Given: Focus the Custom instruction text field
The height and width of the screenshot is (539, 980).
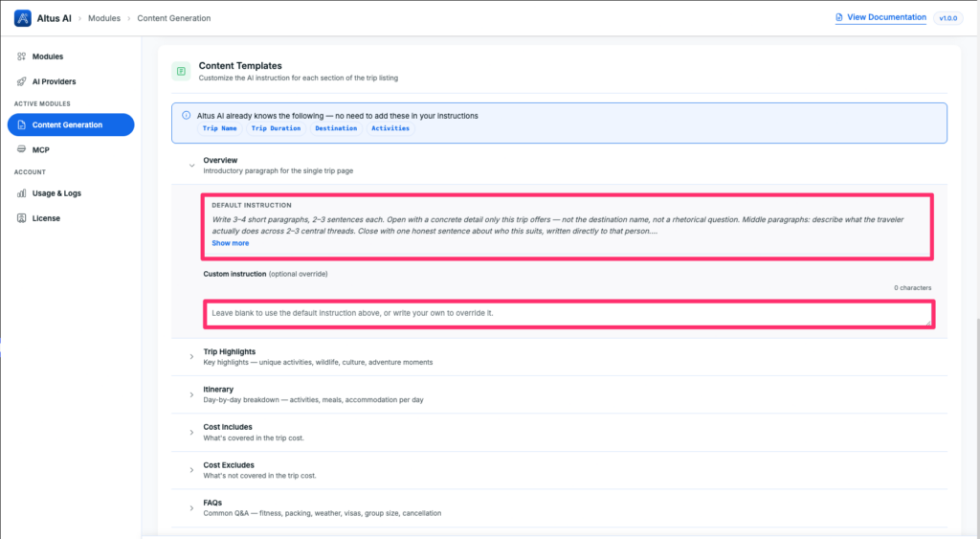Looking at the screenshot, I should coord(568,314).
